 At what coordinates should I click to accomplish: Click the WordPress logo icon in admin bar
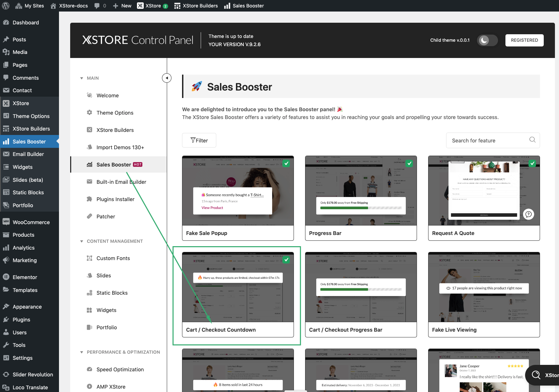tap(6, 6)
